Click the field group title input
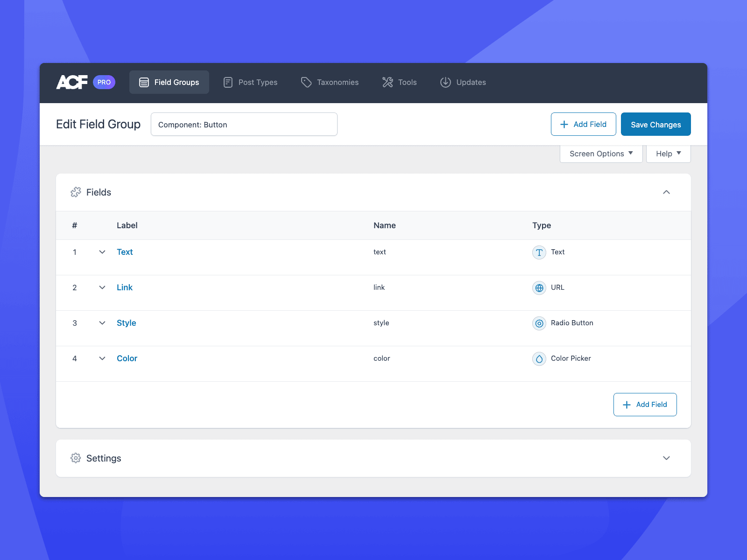This screenshot has height=560, width=747. pyautogui.click(x=244, y=125)
